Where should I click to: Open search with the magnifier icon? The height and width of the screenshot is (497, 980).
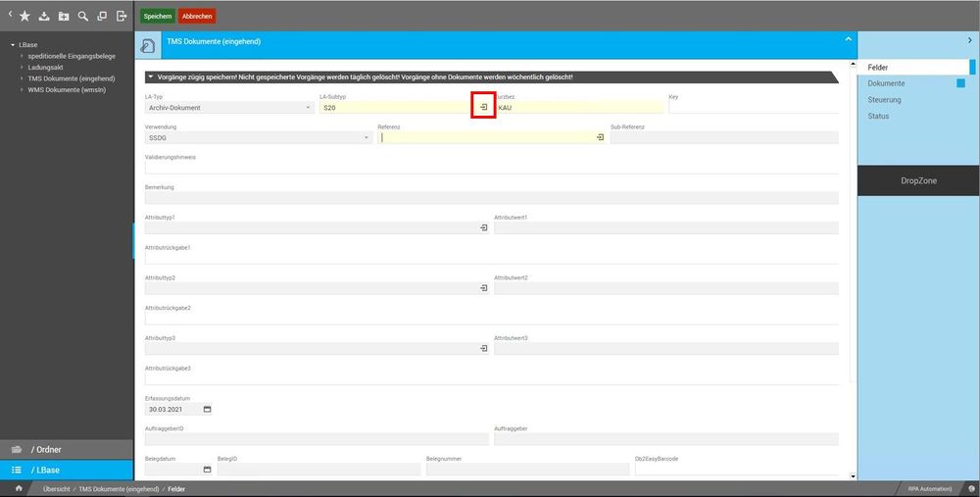click(82, 17)
